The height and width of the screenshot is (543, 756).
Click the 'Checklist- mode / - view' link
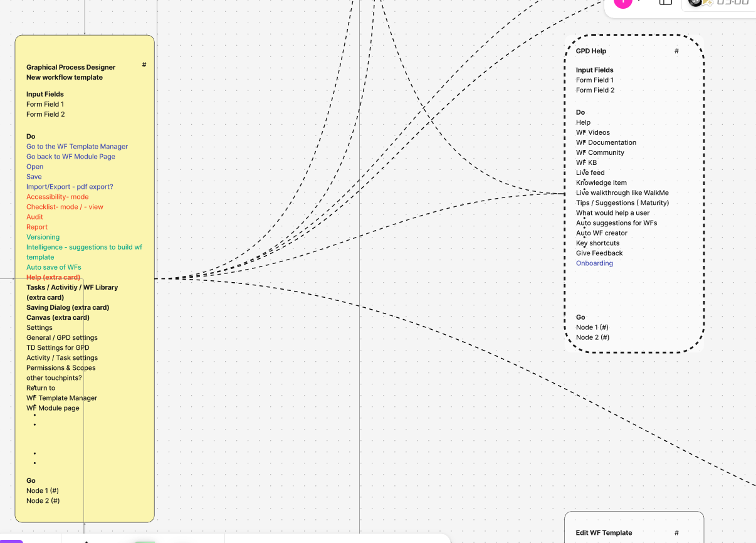[x=65, y=206]
